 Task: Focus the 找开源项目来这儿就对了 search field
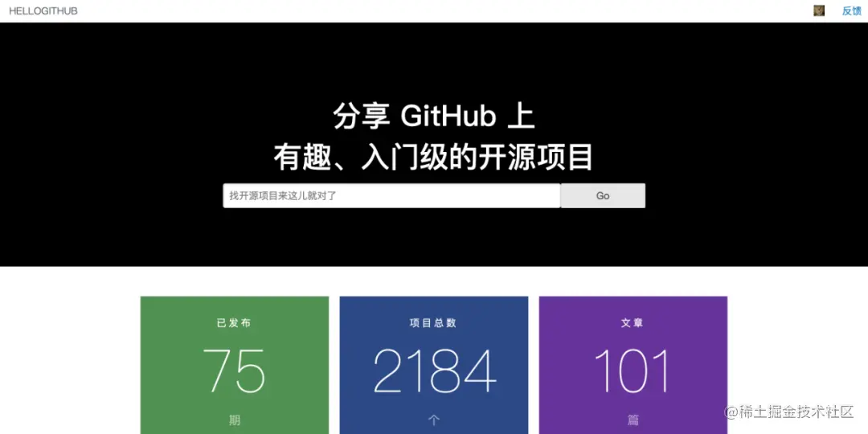(391, 196)
